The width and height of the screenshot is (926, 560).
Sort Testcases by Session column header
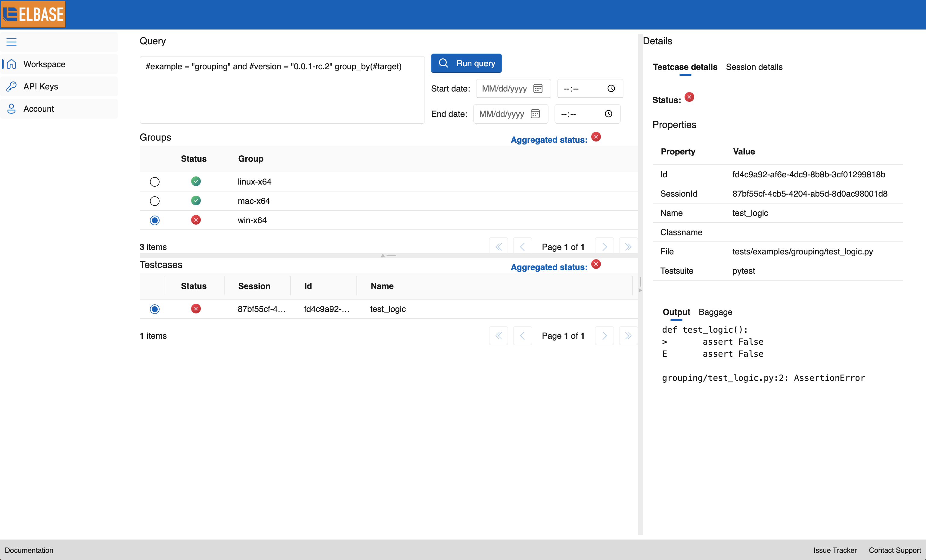[254, 286]
